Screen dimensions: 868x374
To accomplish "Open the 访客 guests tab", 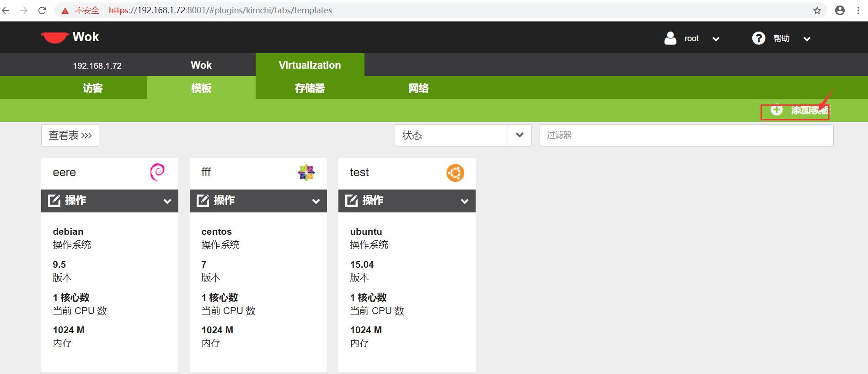I will 93,88.
